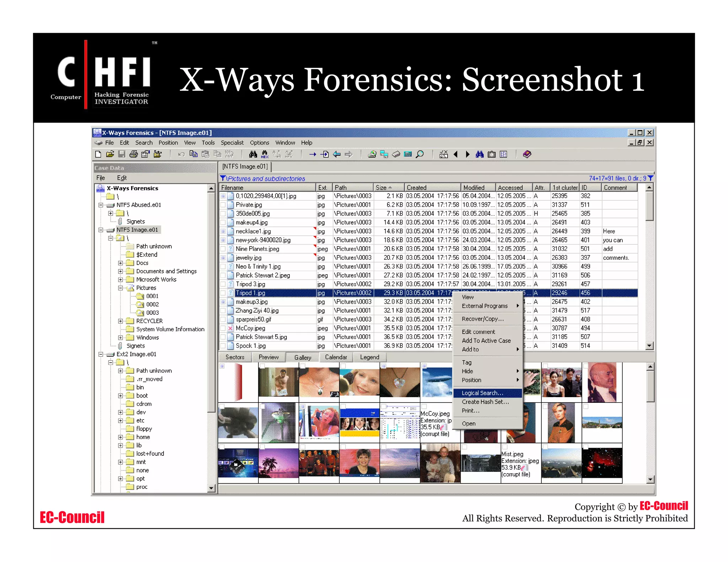
Task: Click the camera snapshot toolbar icon
Action: click(492, 154)
